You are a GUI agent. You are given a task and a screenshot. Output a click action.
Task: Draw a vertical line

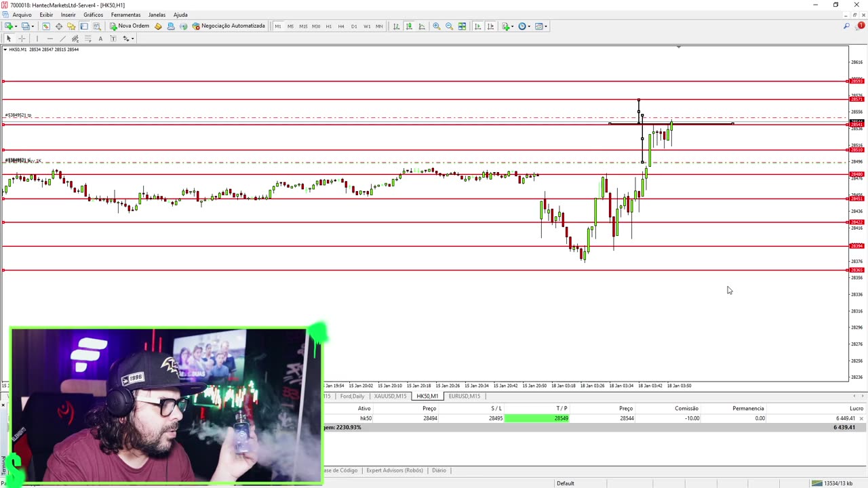pos(37,39)
